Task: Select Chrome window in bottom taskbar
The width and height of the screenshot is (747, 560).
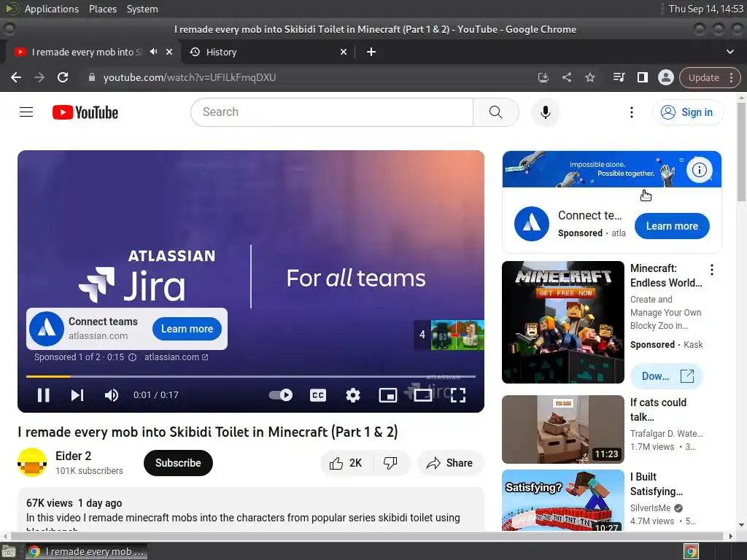Action: coord(86,551)
